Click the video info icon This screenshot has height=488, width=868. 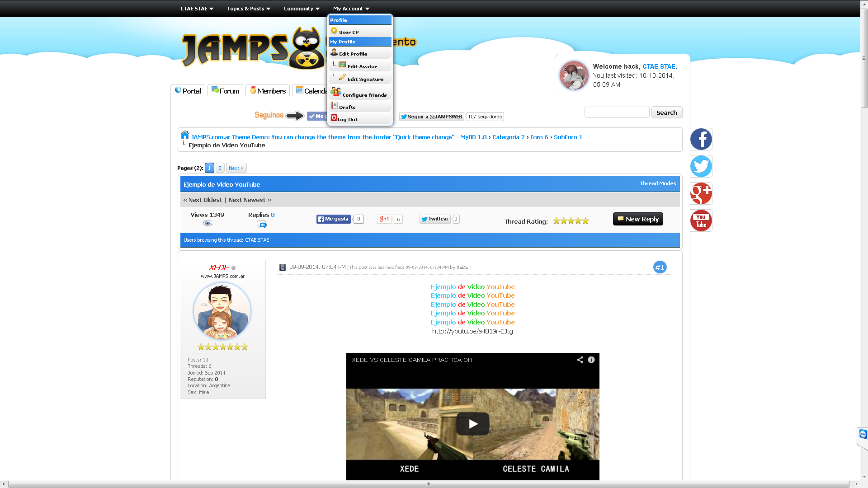pyautogui.click(x=591, y=360)
